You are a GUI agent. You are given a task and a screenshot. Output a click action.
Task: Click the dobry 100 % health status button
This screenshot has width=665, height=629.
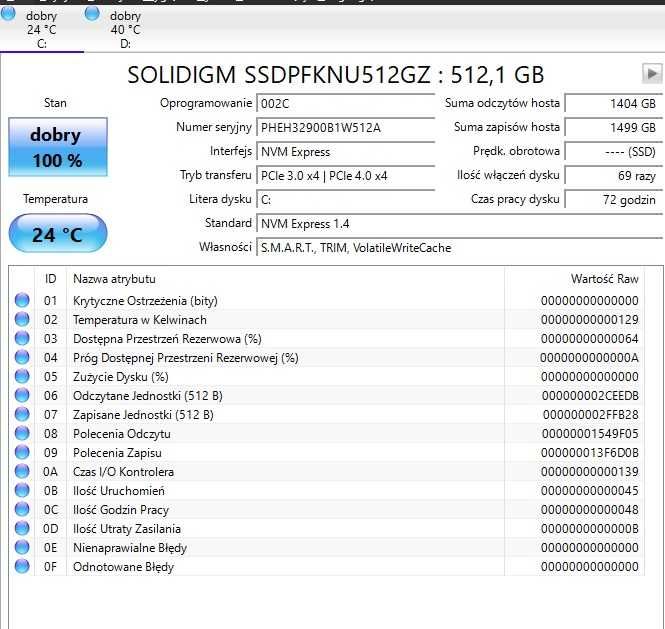pyautogui.click(x=58, y=147)
